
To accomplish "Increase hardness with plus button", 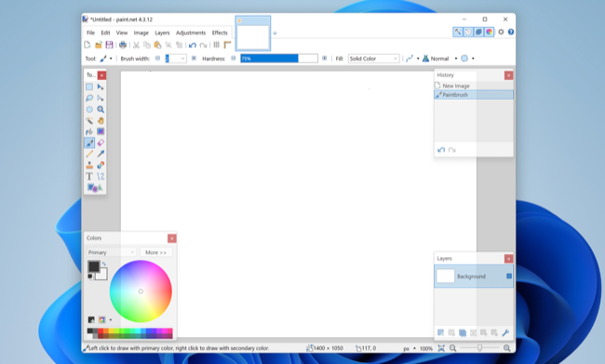I will 325,59.
